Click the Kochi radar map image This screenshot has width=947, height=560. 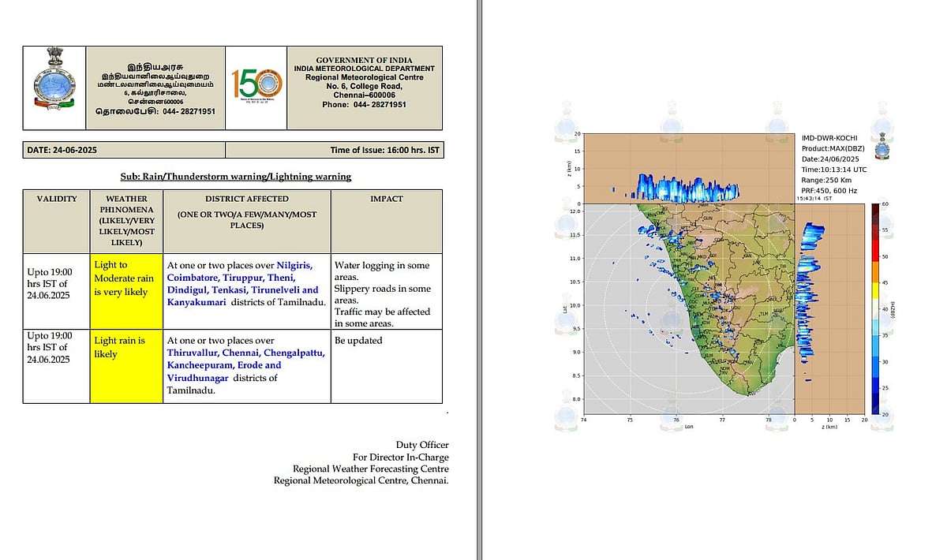[x=687, y=308]
